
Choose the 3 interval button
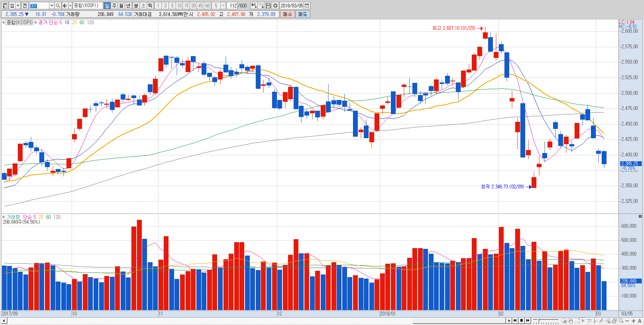165,6
